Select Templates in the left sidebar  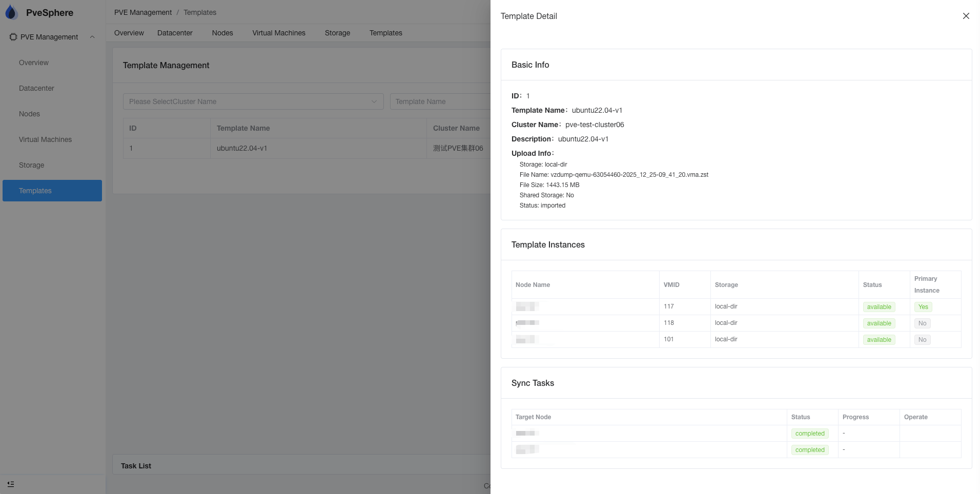(x=35, y=191)
